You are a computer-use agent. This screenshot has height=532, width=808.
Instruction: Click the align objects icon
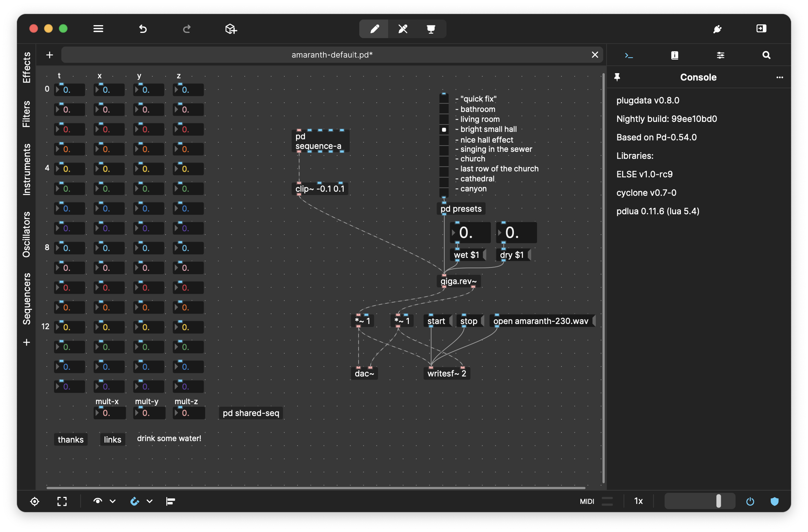(x=171, y=501)
